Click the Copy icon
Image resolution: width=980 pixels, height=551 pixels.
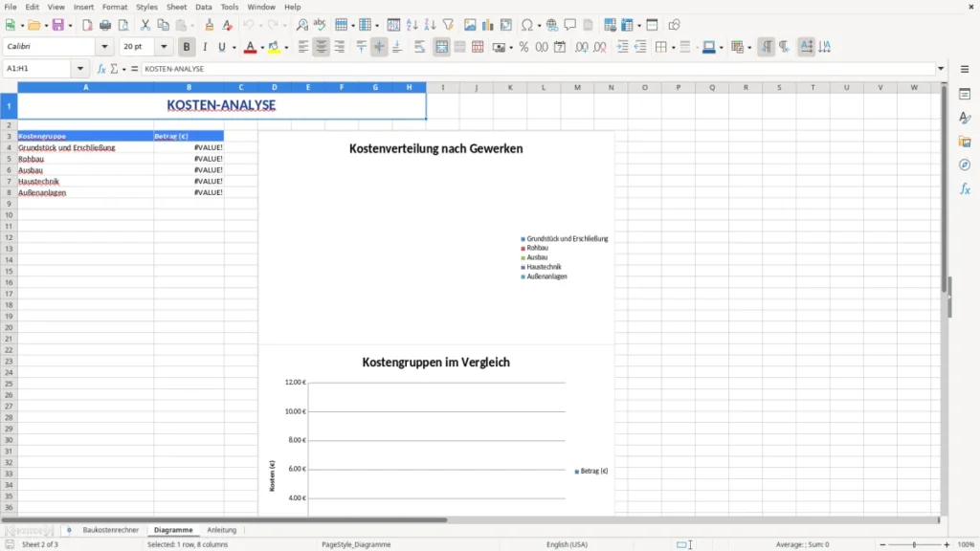click(x=163, y=25)
